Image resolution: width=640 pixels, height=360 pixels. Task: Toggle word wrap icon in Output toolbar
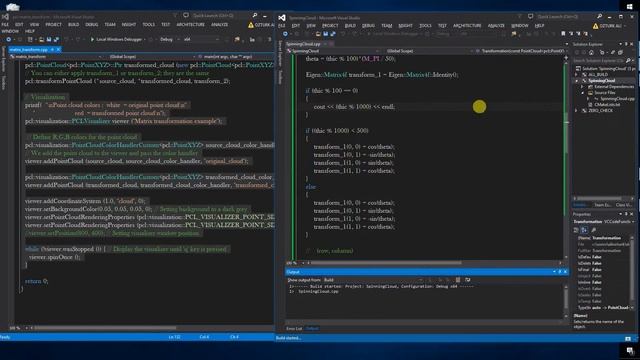[x=468, y=280]
